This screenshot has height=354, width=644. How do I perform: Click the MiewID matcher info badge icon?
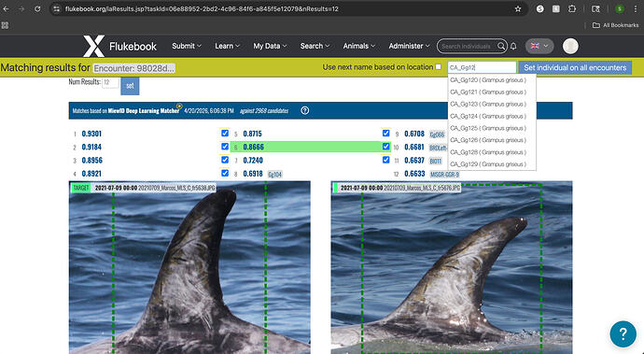tap(179, 106)
